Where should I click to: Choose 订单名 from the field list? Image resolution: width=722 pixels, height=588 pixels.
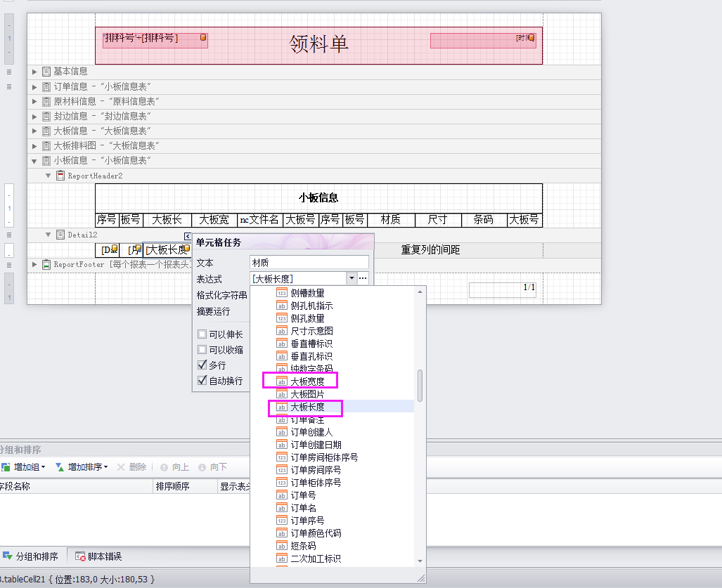click(304, 508)
